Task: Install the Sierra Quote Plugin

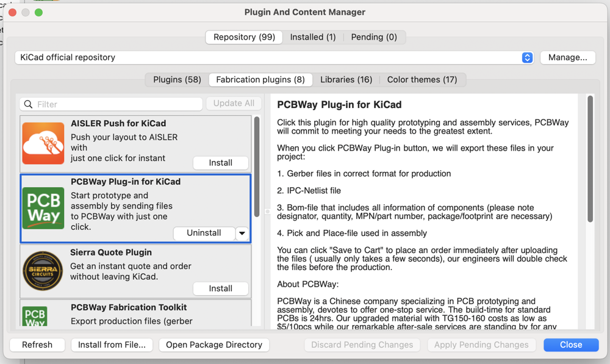Action: coord(220,288)
